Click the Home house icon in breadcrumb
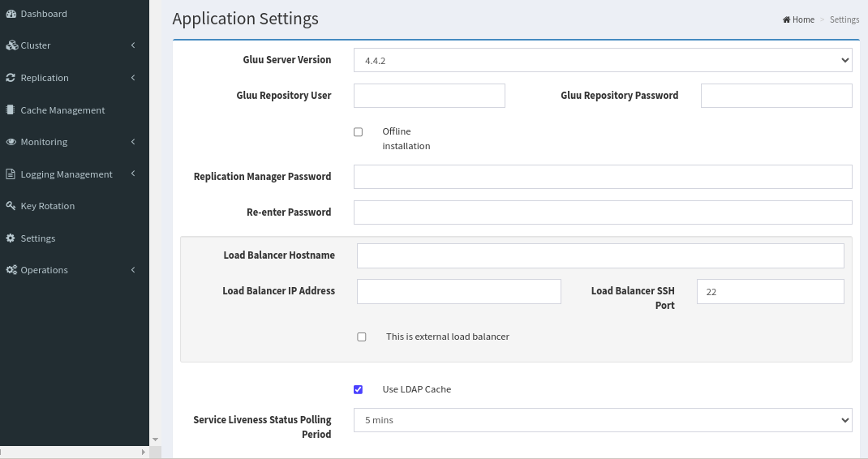Screen dimensions: 868x459 coord(786,19)
